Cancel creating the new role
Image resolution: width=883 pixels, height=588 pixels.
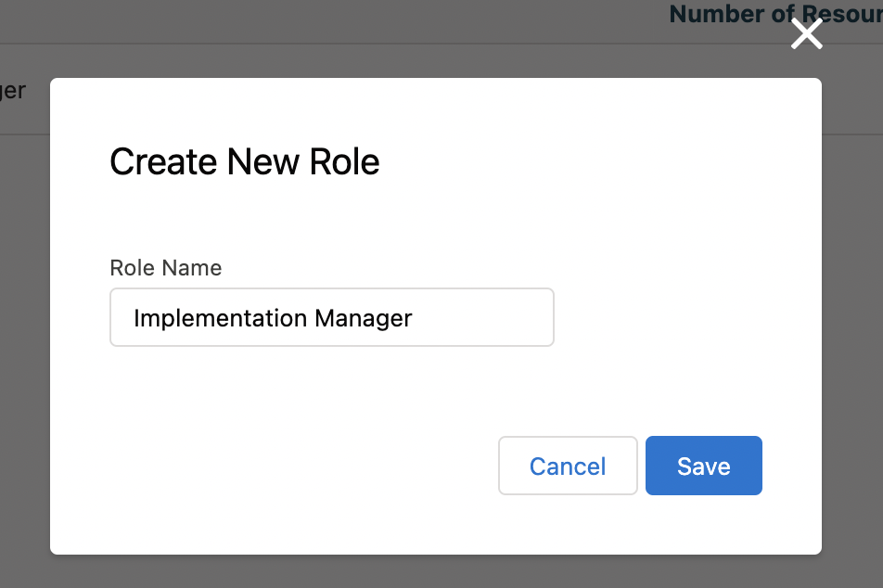click(x=568, y=466)
